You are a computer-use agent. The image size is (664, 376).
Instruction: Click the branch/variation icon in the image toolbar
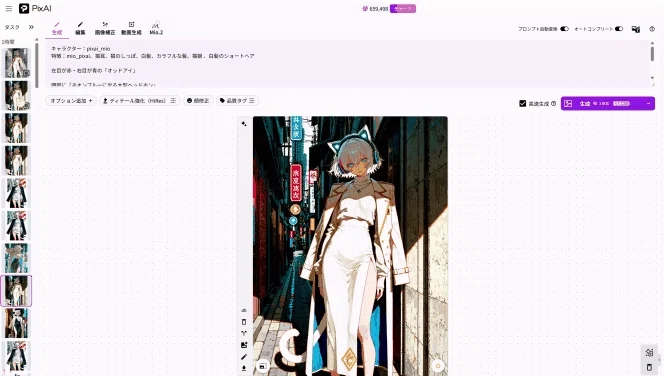[x=244, y=334]
